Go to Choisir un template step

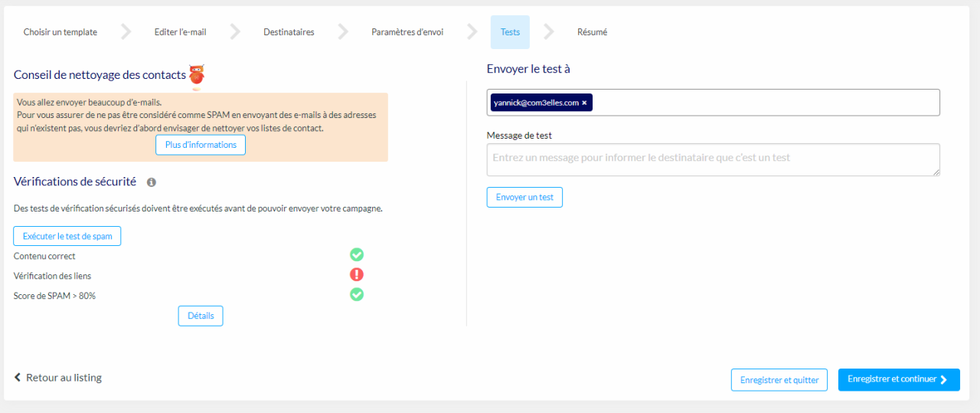tap(60, 32)
